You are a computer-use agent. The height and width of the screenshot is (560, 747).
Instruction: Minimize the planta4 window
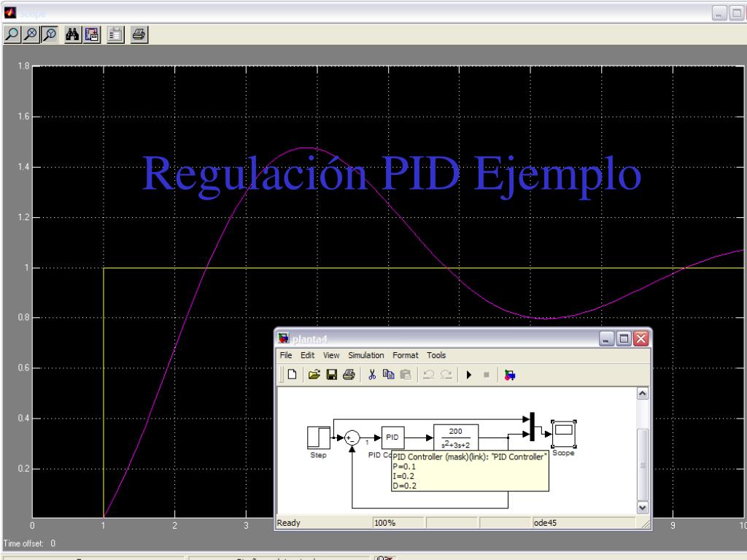606,338
